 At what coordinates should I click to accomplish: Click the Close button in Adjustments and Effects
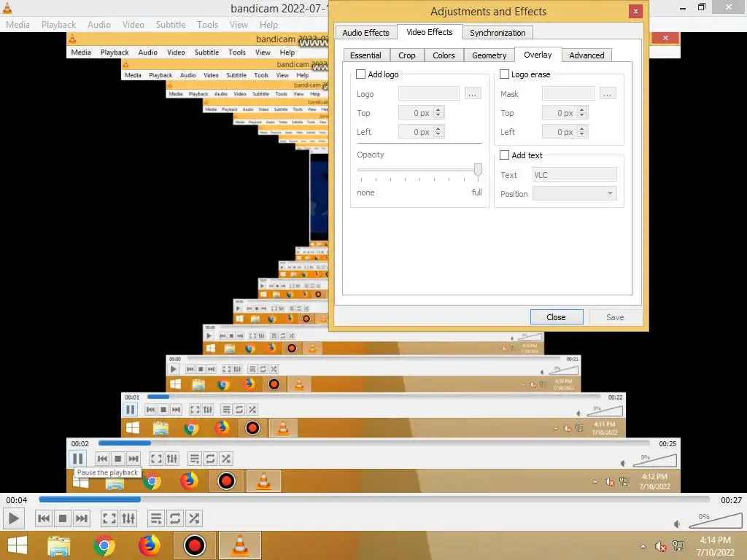557,317
